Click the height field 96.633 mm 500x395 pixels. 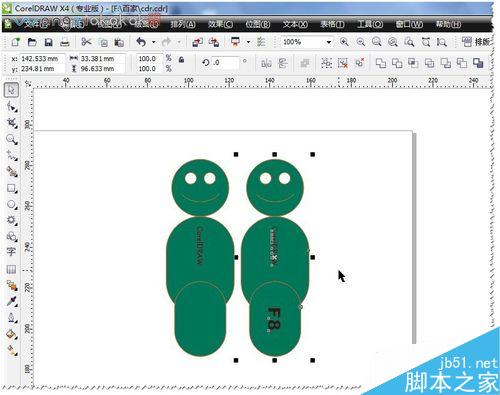(x=102, y=69)
